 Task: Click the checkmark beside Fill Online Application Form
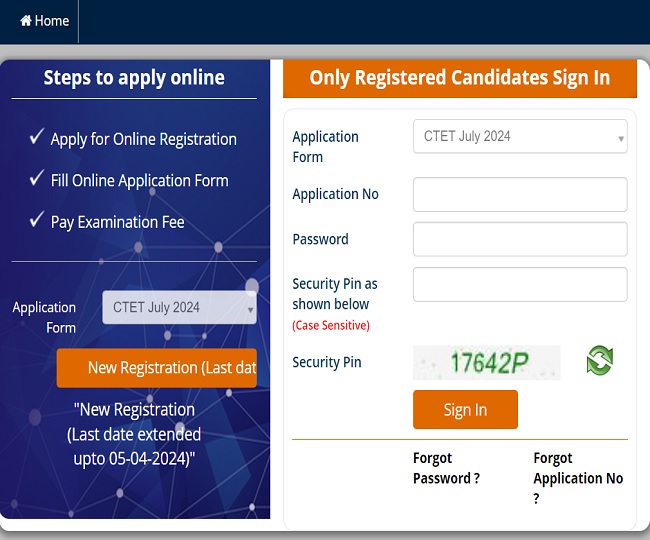pos(37,178)
